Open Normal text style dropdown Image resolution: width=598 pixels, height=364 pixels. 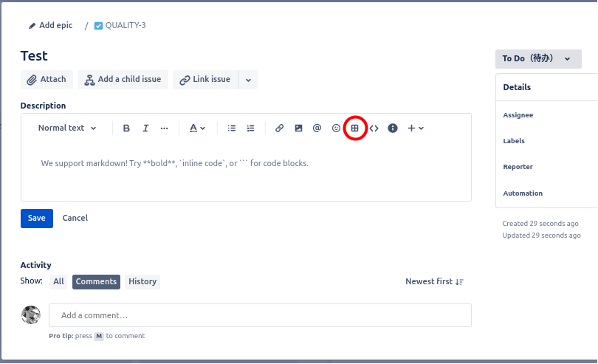67,128
